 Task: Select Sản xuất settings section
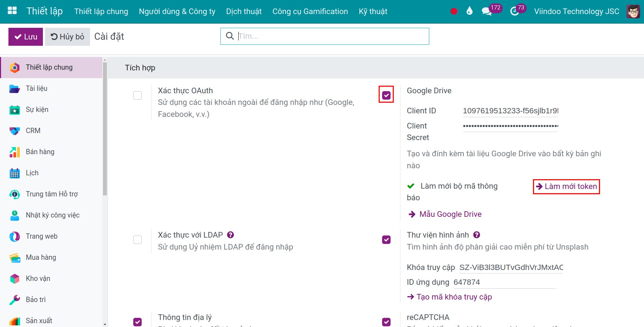coord(51,320)
